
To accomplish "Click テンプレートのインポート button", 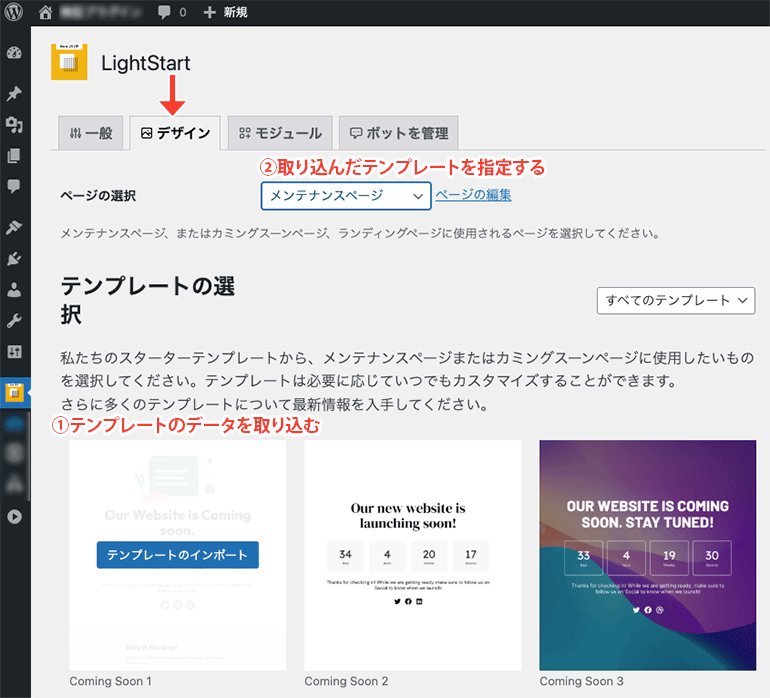I will 178,555.
